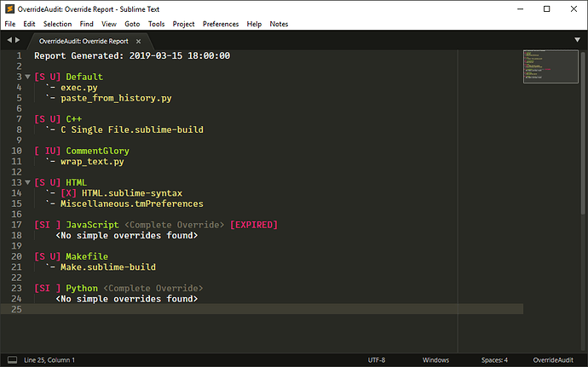Open the Goto menu
The image size is (588, 367).
132,24
